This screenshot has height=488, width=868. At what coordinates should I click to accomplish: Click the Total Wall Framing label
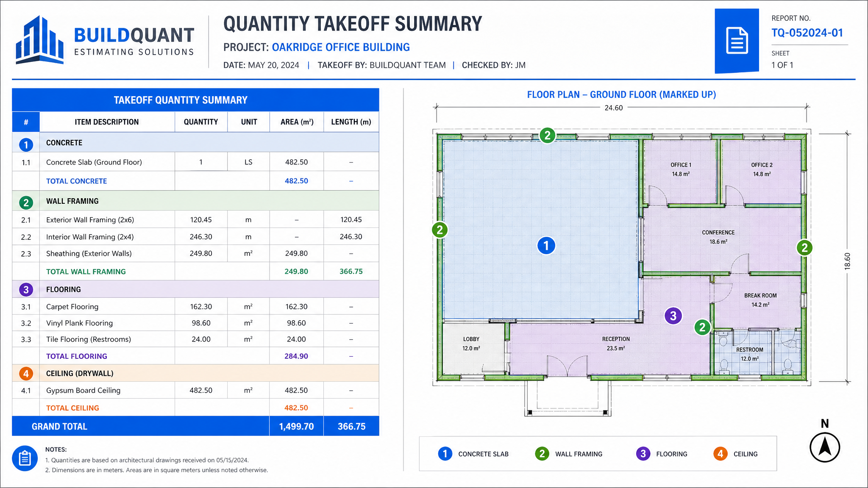86,272
